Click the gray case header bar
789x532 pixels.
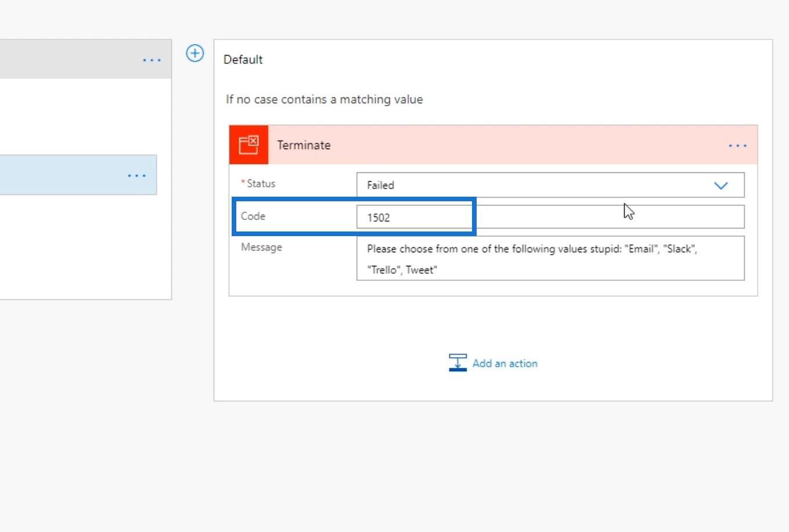click(x=85, y=59)
